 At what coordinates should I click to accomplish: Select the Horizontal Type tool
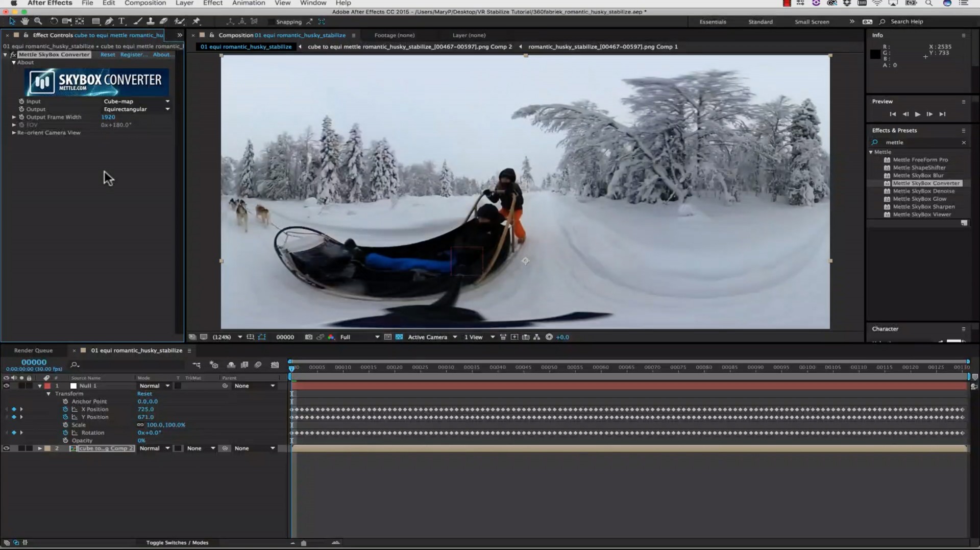(x=121, y=21)
